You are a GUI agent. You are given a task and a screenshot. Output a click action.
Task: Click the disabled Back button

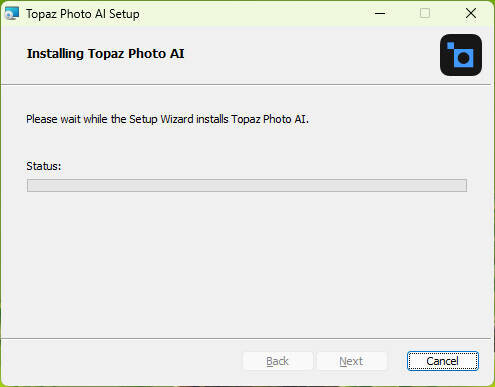pyautogui.click(x=278, y=361)
